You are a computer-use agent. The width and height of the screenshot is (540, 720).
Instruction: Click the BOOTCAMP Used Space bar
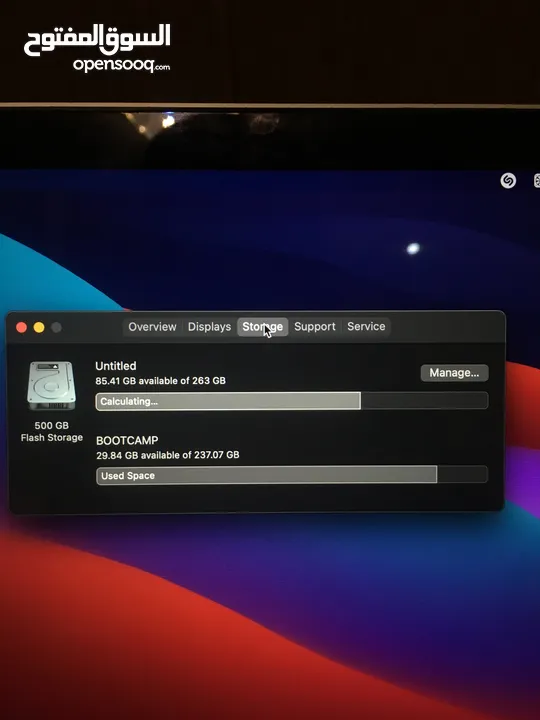[291, 475]
